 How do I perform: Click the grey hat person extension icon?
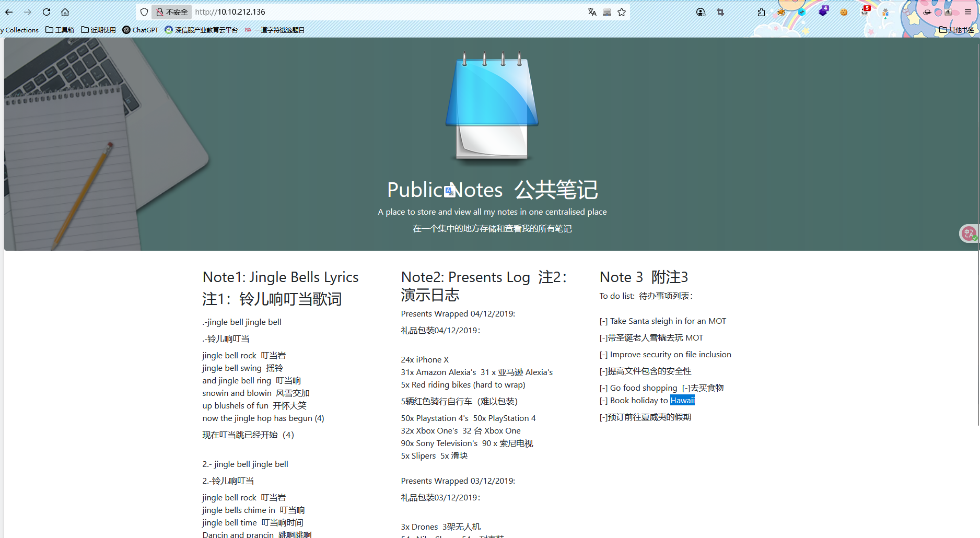click(x=885, y=13)
